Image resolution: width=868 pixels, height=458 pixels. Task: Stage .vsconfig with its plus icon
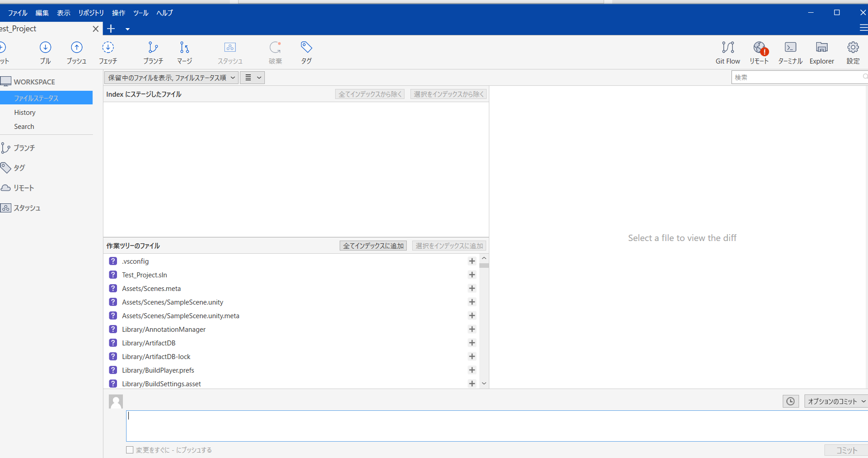click(472, 261)
